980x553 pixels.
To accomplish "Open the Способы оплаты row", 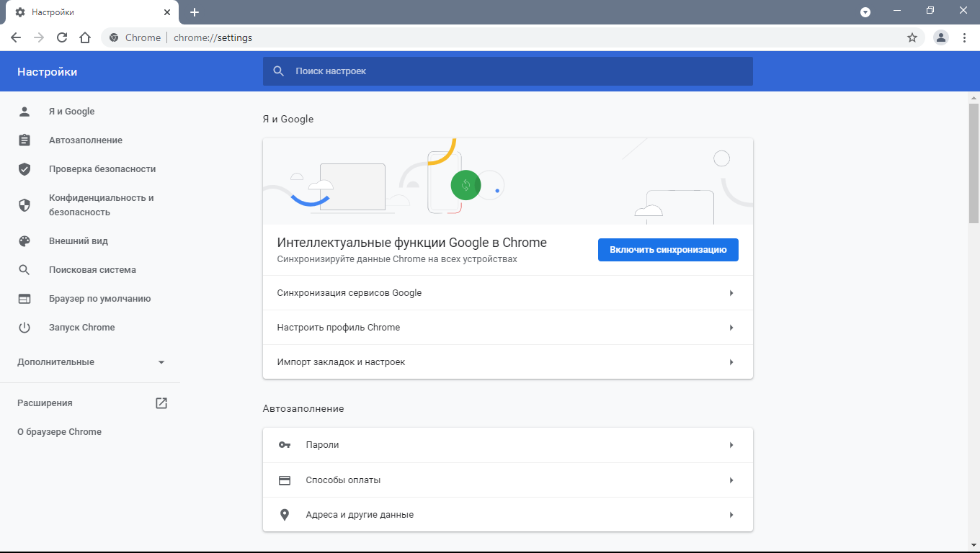I will pyautogui.click(x=508, y=480).
